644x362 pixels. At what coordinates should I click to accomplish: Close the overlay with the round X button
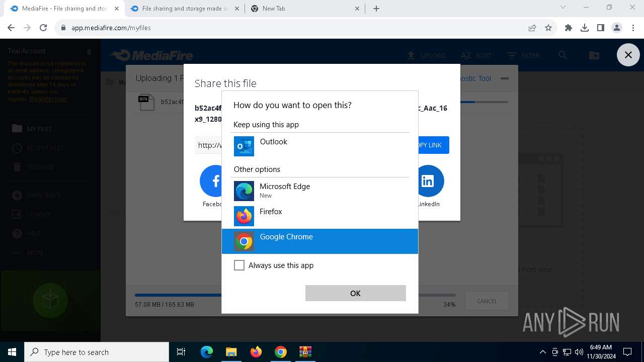click(628, 55)
